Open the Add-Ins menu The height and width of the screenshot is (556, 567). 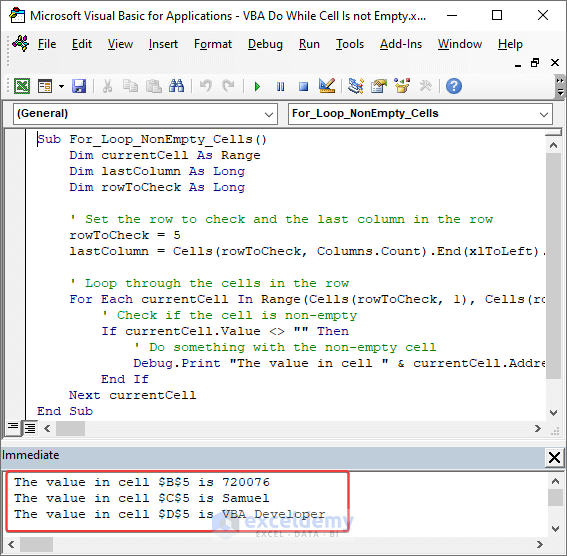coord(401,44)
